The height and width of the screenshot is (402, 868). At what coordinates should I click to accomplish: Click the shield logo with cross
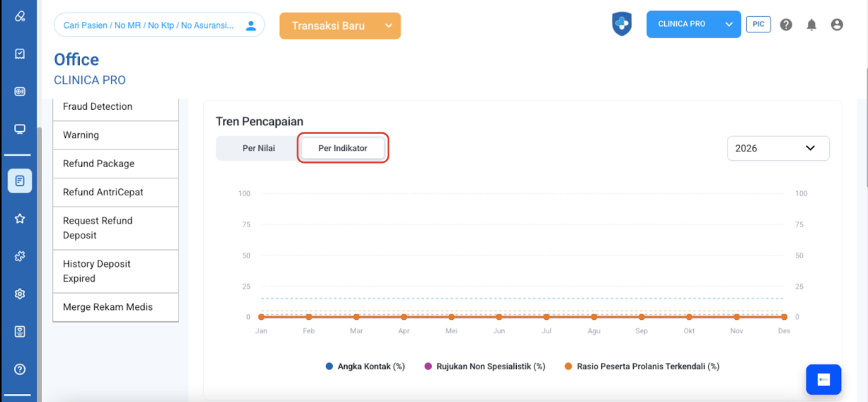click(622, 24)
